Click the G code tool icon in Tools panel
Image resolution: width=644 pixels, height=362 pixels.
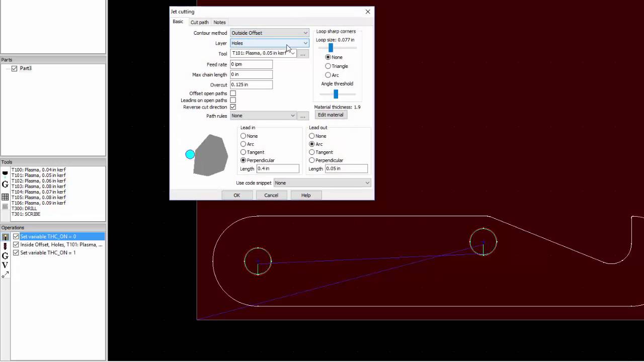coord(5,185)
